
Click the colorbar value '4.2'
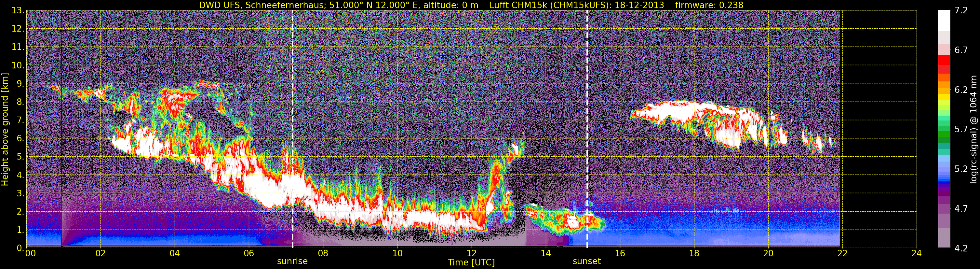pyautogui.click(x=961, y=248)
